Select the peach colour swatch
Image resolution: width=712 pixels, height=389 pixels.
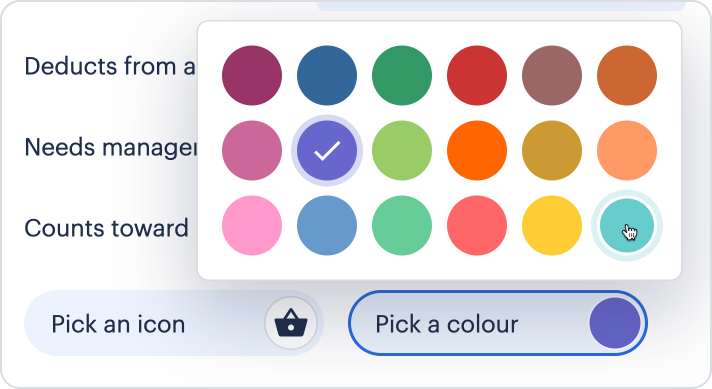click(x=627, y=150)
